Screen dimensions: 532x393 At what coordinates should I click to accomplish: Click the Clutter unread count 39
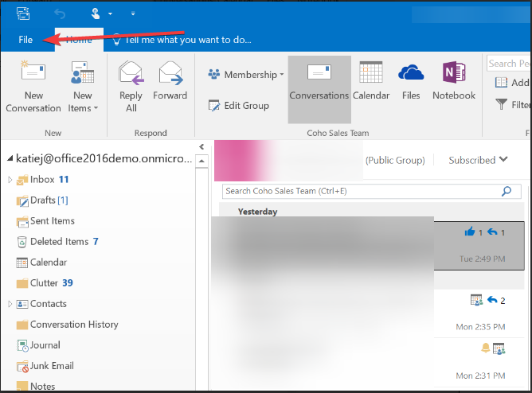point(68,283)
